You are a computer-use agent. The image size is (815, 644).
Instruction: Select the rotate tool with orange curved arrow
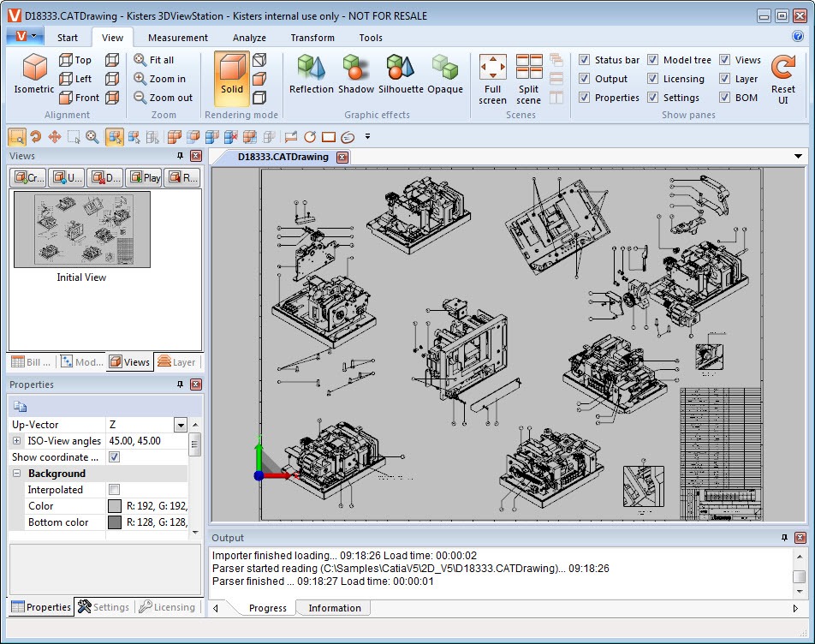tap(36, 137)
